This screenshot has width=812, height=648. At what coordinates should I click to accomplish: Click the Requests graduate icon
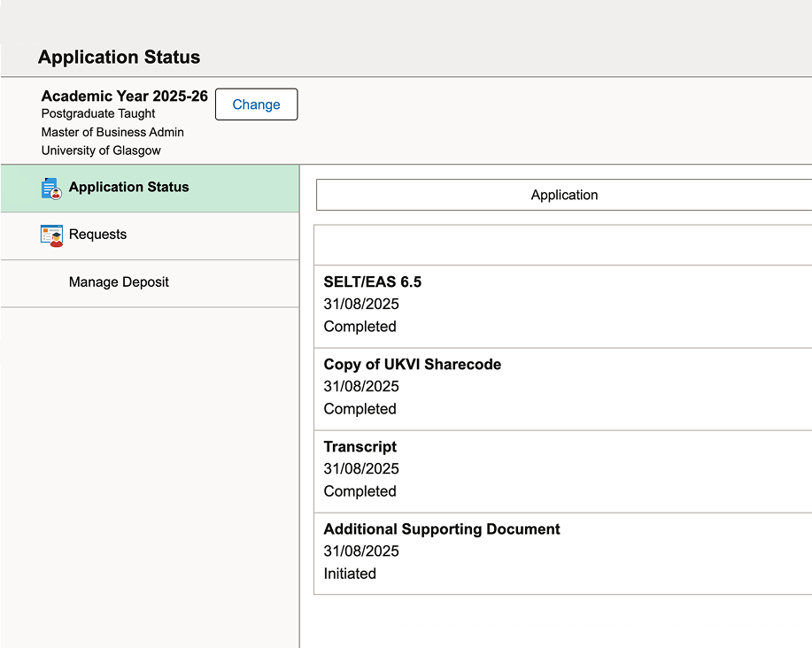51,235
